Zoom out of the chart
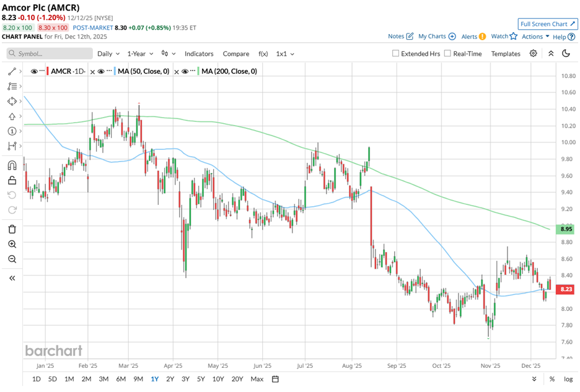The height and width of the screenshot is (392, 580). coord(11,259)
